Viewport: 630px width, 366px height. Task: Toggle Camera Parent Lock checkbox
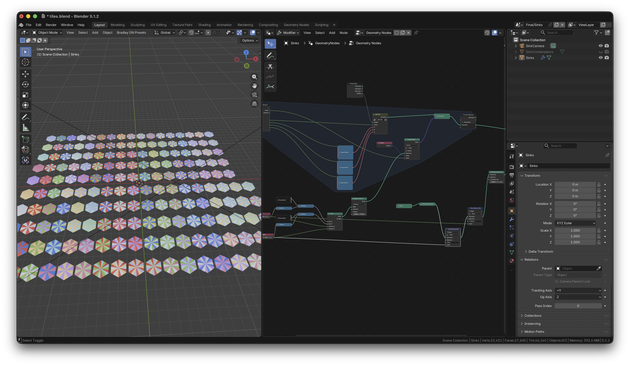click(x=557, y=281)
